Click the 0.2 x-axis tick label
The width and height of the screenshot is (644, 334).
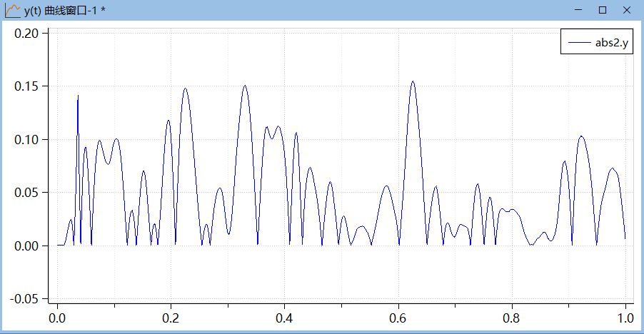click(171, 317)
